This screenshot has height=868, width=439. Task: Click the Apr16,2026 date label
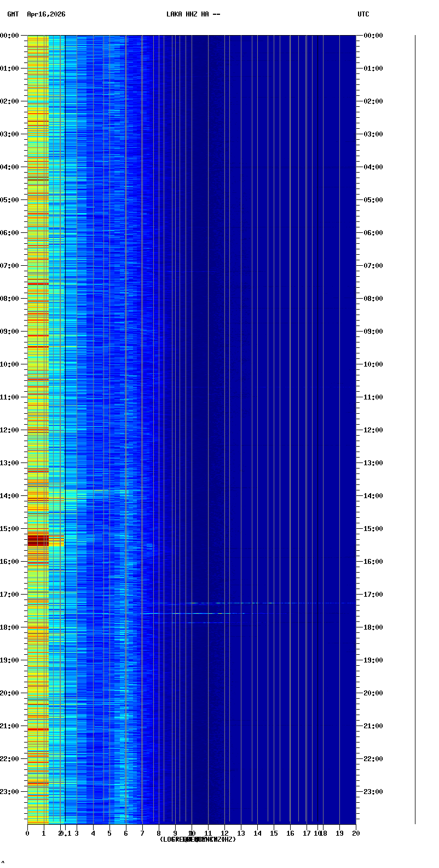tap(46, 14)
